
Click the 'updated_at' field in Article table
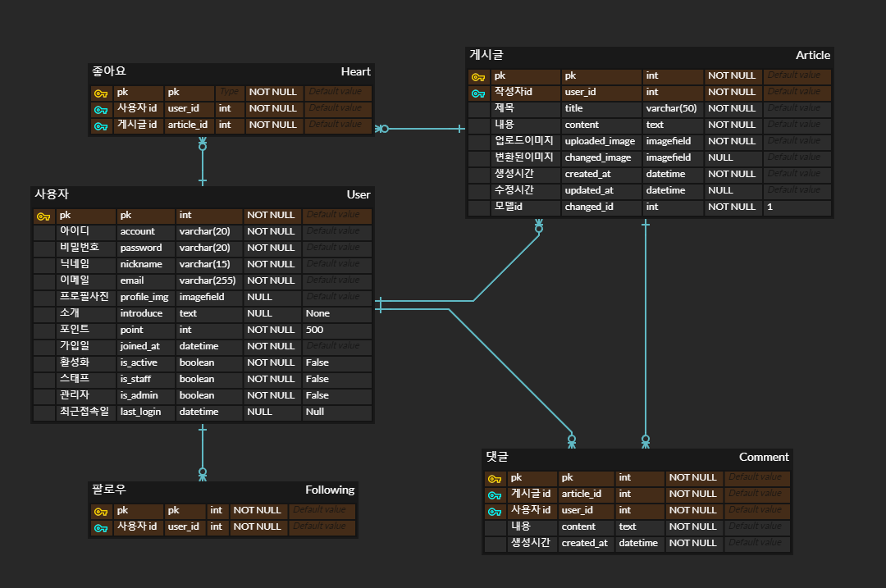(601, 190)
